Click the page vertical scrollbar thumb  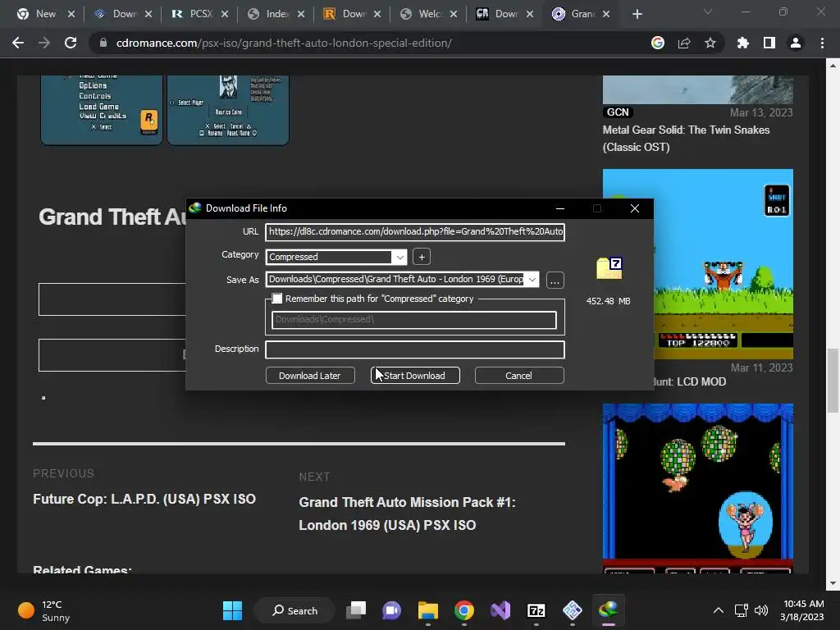click(833, 381)
